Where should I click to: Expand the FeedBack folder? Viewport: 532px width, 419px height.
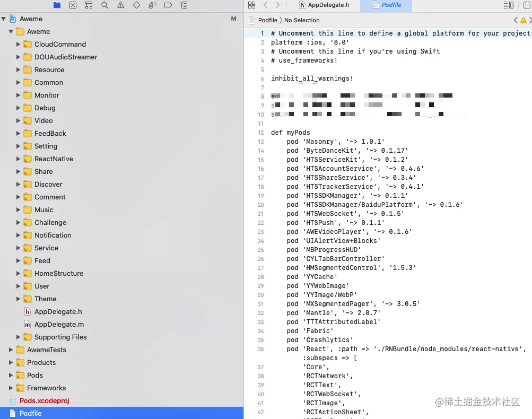[19, 133]
